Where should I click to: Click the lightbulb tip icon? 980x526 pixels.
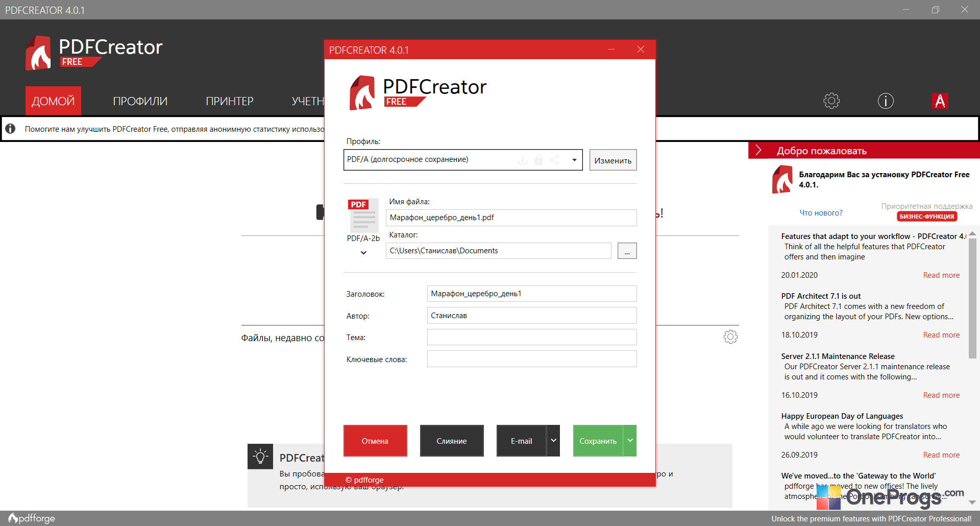pyautogui.click(x=260, y=457)
